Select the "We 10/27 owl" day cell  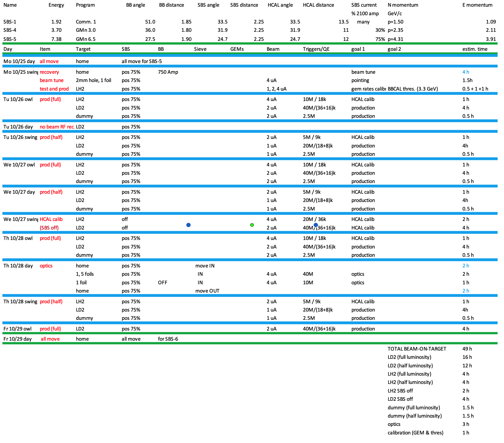[x=19, y=165]
